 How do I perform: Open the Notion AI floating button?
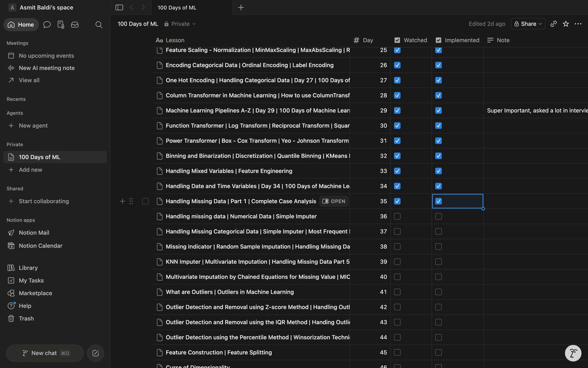[x=573, y=353]
